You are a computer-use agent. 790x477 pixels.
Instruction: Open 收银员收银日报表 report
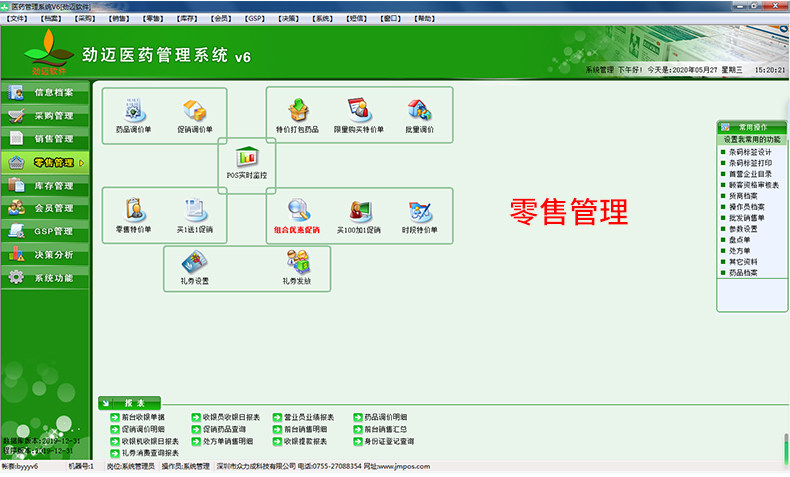(x=231, y=417)
